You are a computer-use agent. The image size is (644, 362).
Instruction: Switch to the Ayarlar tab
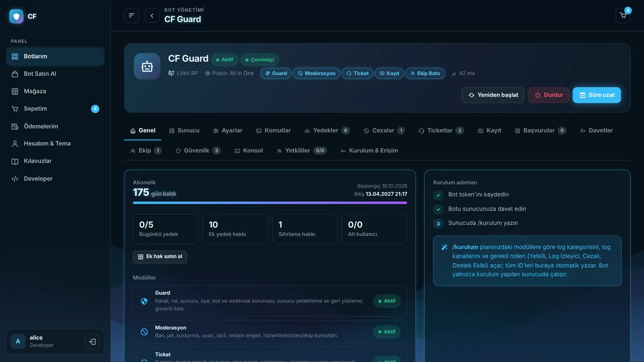228,130
